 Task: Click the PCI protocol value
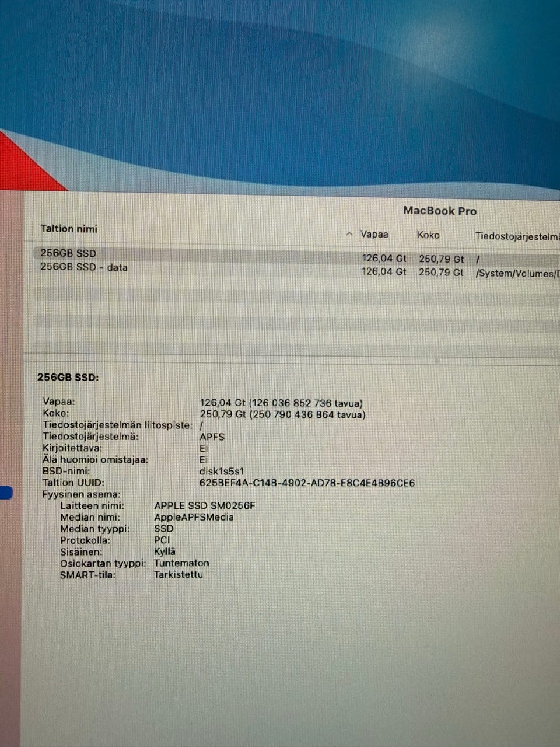click(162, 540)
